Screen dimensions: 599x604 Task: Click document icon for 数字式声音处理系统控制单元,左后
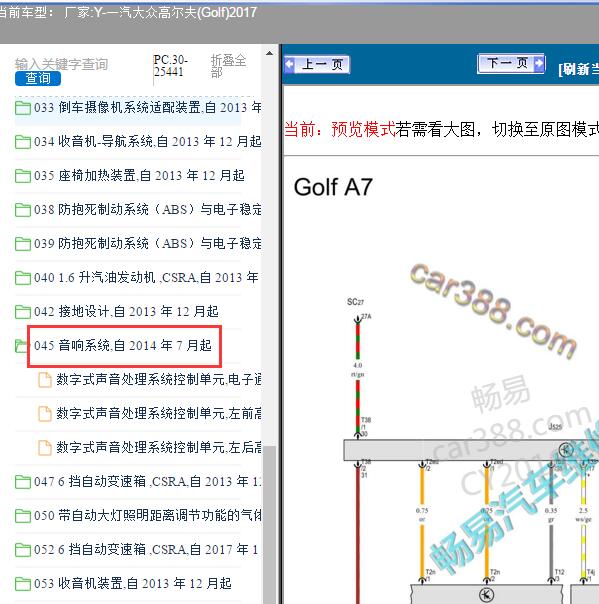click(45, 448)
